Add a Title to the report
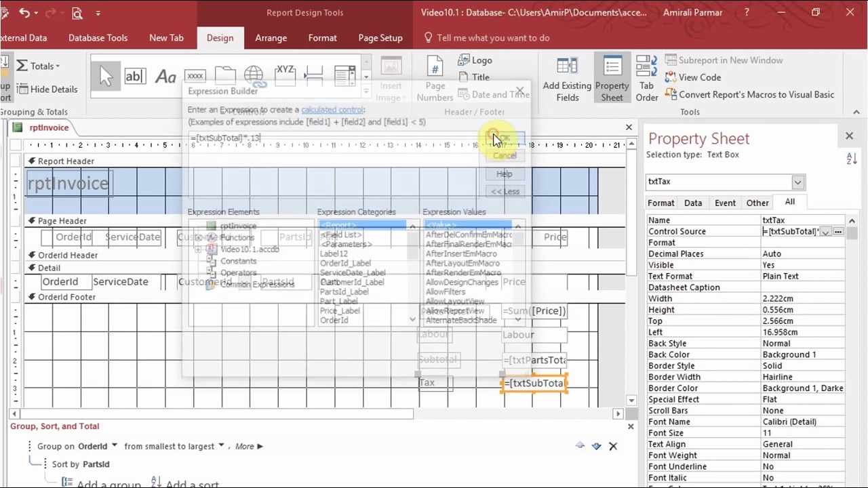868x488 pixels. (474, 77)
